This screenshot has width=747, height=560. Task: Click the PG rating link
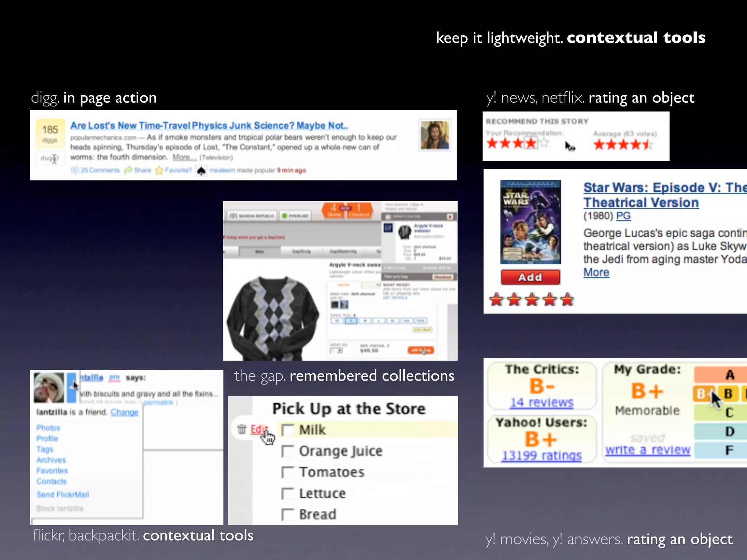623,216
